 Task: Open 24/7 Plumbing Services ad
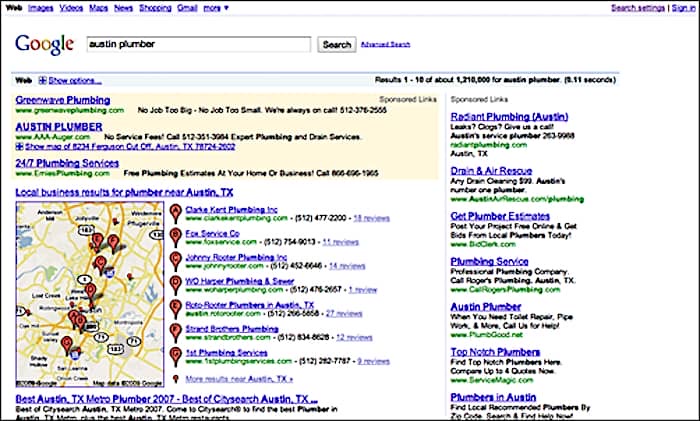(x=67, y=163)
